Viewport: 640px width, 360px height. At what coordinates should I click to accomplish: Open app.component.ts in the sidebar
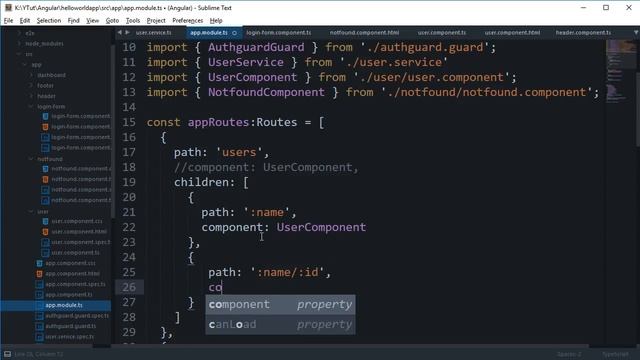(x=69, y=295)
